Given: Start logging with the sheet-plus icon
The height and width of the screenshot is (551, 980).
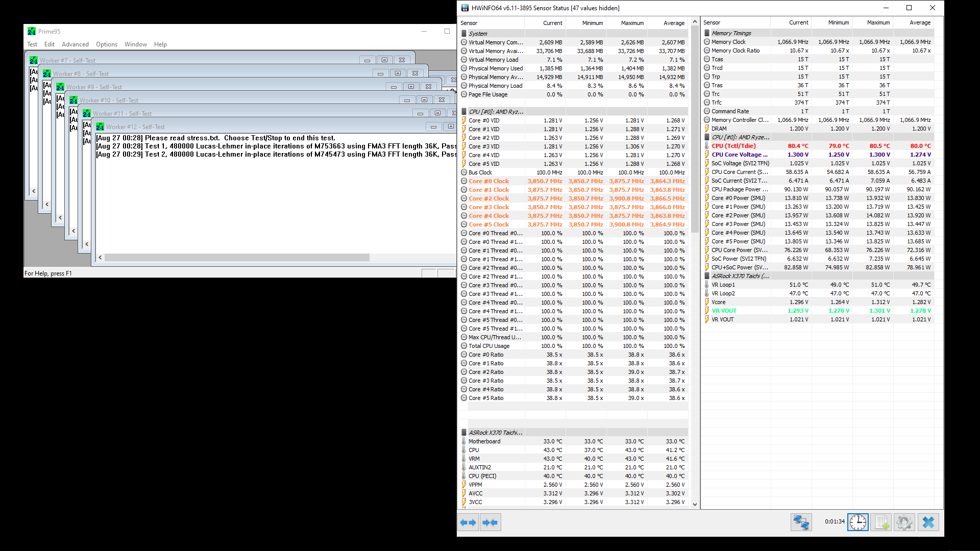Looking at the screenshot, I should pos(881,522).
